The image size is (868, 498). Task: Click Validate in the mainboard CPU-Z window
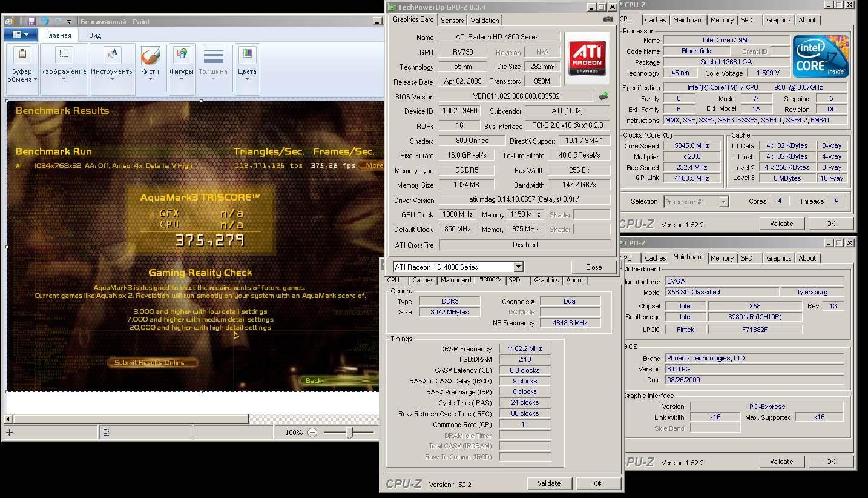click(x=781, y=462)
